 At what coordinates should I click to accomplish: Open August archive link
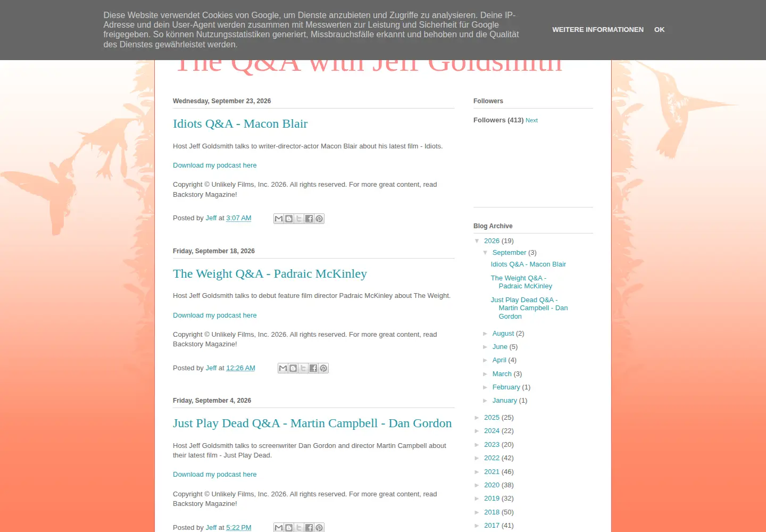[503, 334]
